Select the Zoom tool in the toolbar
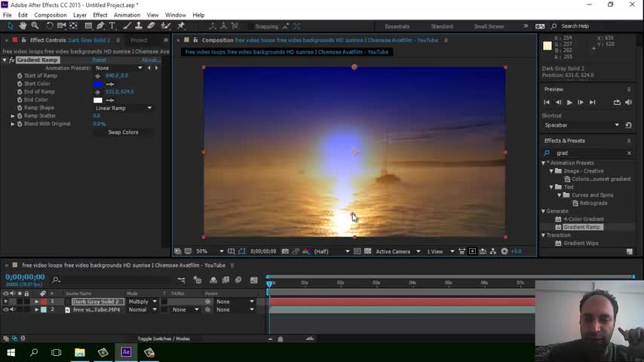Screen dimensions: 644x362 point(35,26)
